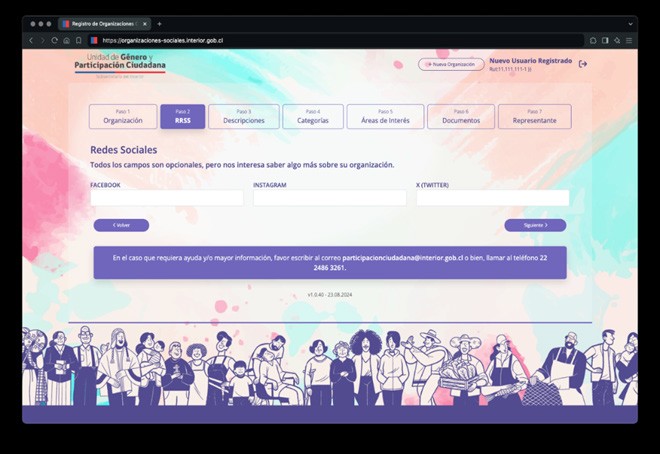Go back using the browser back arrow
Screen dimensions: 660x454
point(31,40)
